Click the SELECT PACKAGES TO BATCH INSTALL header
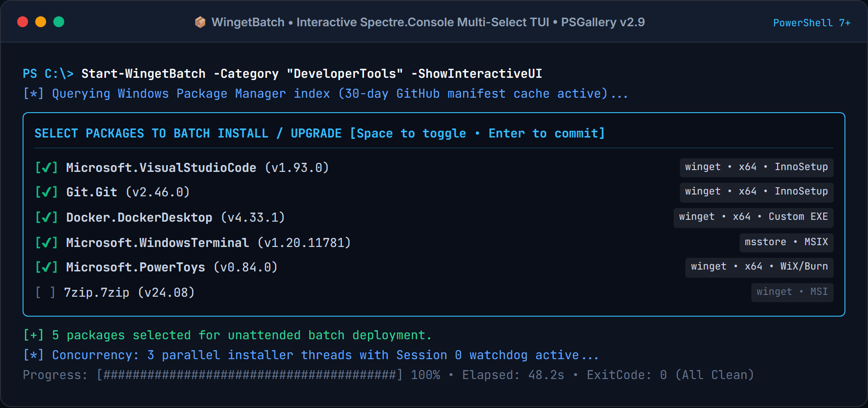Screen dimensions: 868x408 (x=320, y=133)
